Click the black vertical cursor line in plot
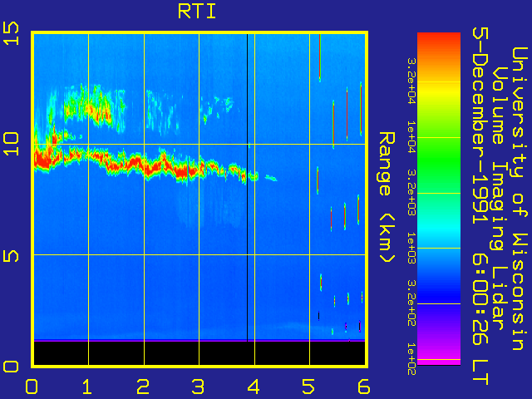The image size is (532, 399). pos(248,188)
